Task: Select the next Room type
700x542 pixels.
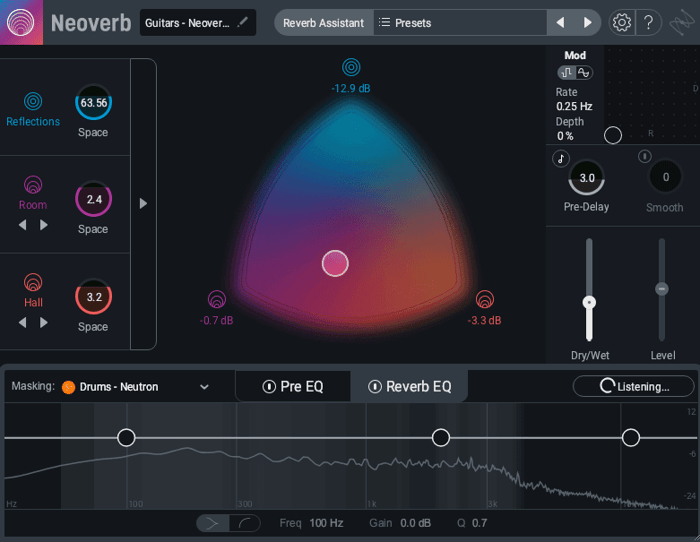Action: 44,225
